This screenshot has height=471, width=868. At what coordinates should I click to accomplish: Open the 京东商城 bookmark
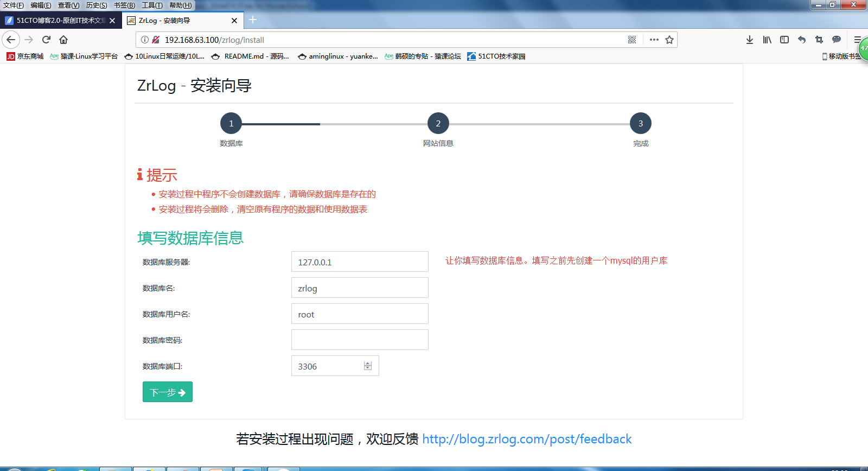25,56
